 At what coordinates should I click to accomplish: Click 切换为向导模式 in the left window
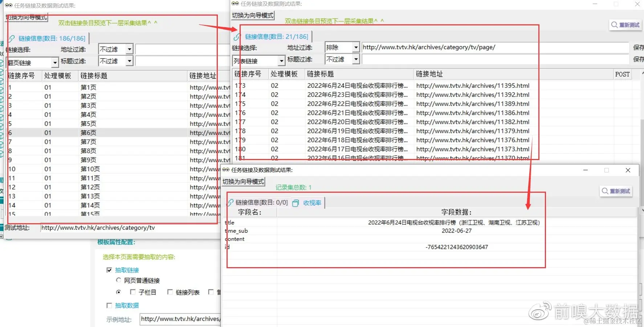[x=27, y=17]
